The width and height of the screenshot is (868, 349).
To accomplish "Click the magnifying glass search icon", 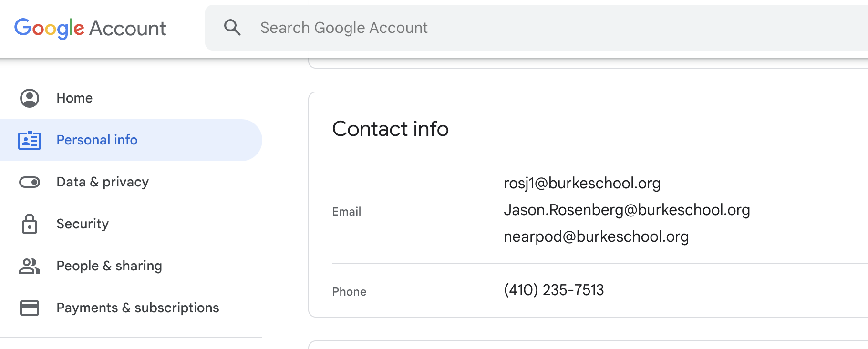I will [232, 28].
